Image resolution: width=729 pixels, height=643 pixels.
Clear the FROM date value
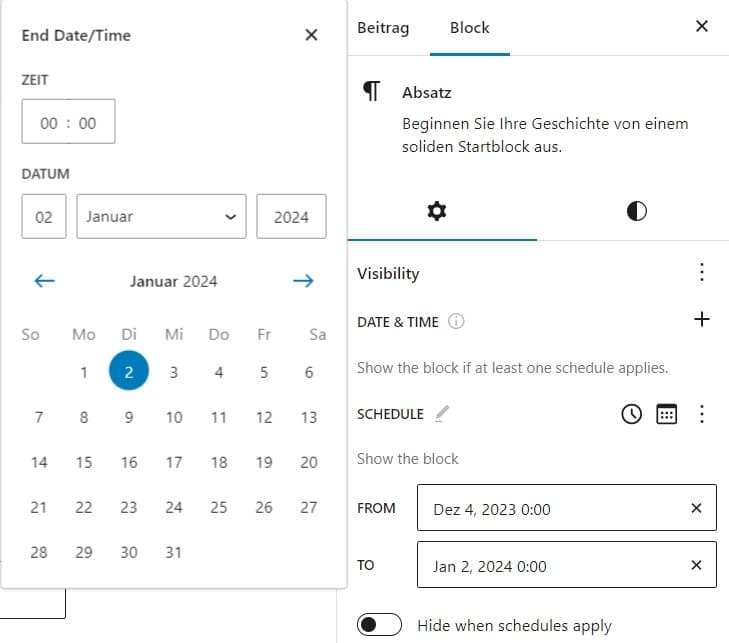pyautogui.click(x=696, y=508)
